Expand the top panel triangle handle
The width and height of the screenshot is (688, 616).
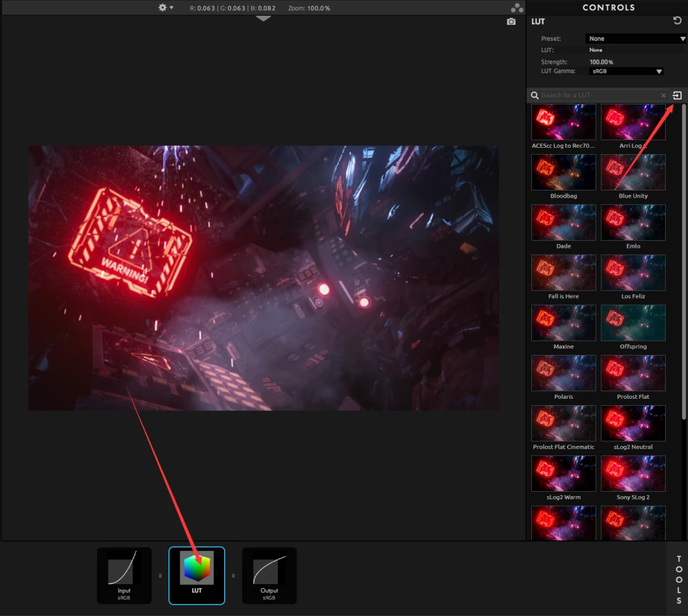tap(264, 18)
